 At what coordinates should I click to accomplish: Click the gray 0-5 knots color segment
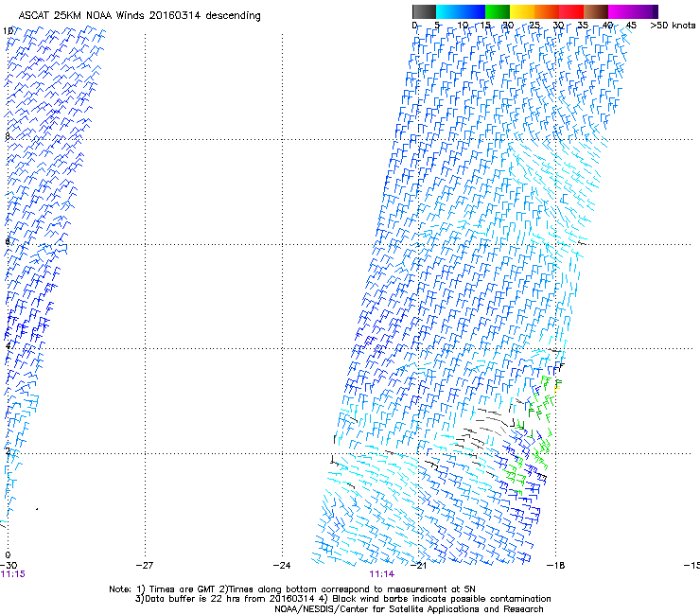point(424,11)
